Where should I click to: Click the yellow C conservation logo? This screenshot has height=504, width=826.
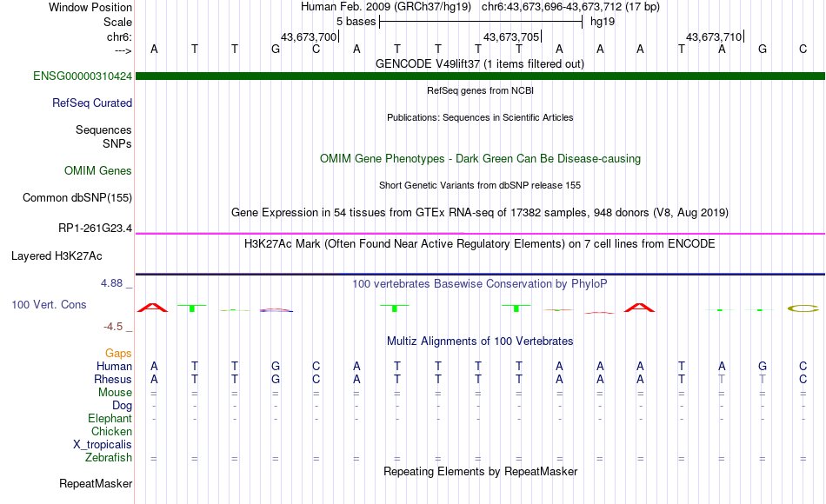[803, 308]
